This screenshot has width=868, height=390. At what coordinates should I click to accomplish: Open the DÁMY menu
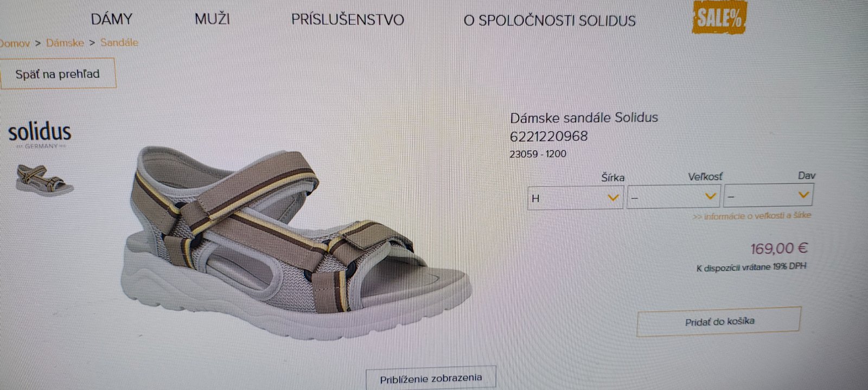click(x=111, y=19)
